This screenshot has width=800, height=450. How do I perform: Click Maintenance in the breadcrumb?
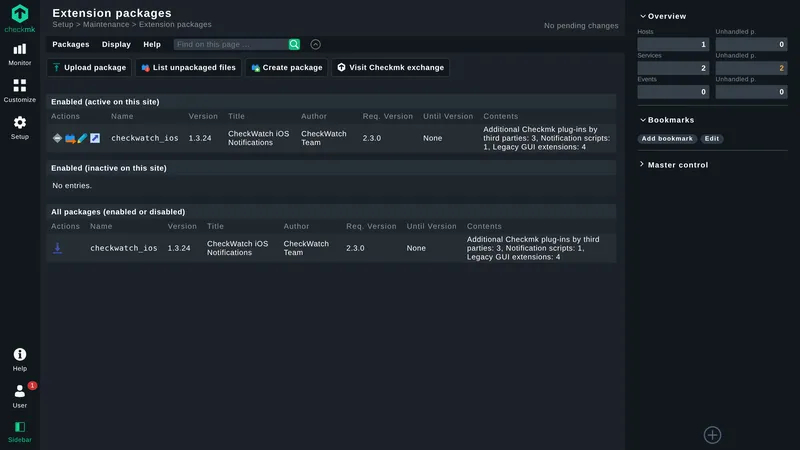106,24
